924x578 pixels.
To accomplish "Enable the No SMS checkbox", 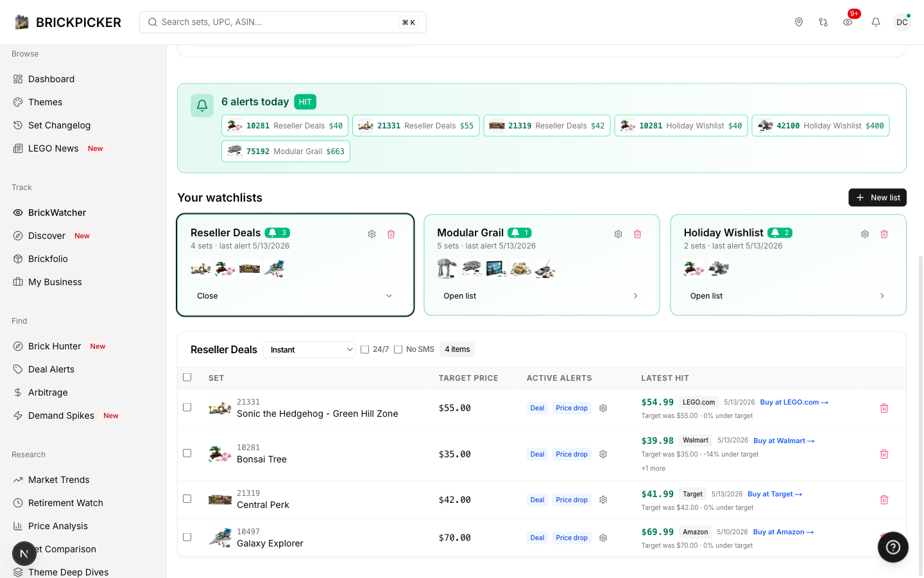I will click(398, 349).
